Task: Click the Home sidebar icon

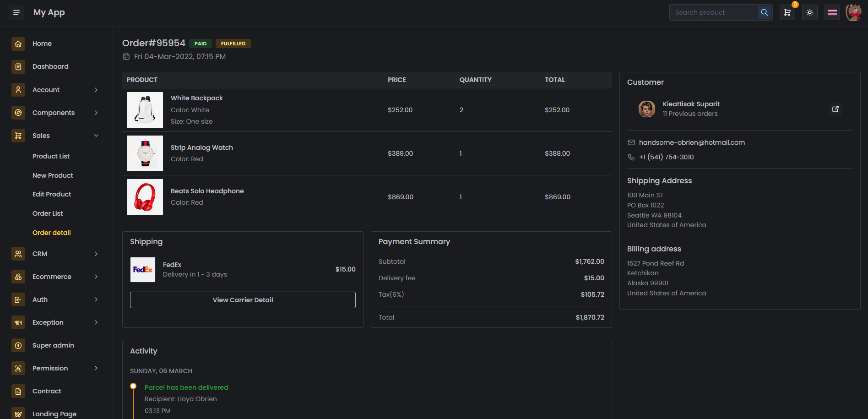Action: 18,44
